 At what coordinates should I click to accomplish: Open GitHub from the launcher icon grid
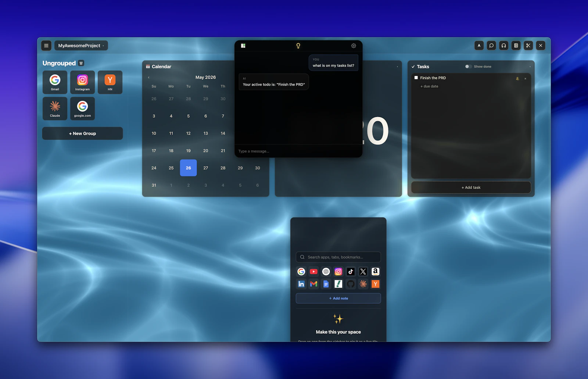tap(351, 284)
